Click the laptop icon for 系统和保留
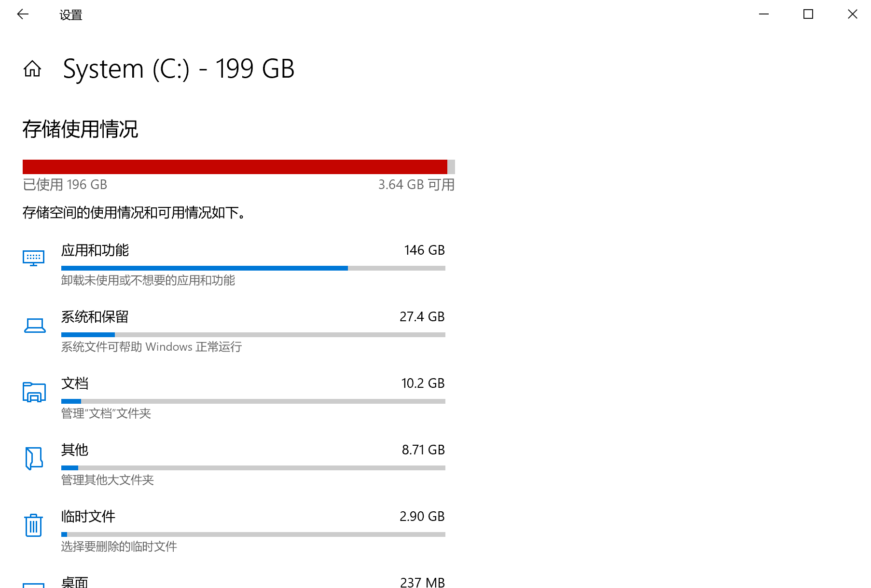The width and height of the screenshot is (871, 588). [x=35, y=326]
